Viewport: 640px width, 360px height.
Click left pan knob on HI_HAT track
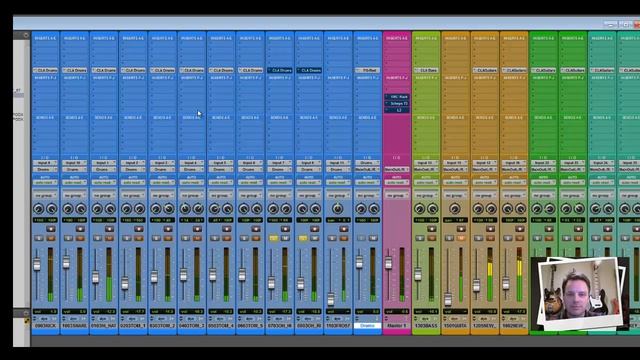97,209
